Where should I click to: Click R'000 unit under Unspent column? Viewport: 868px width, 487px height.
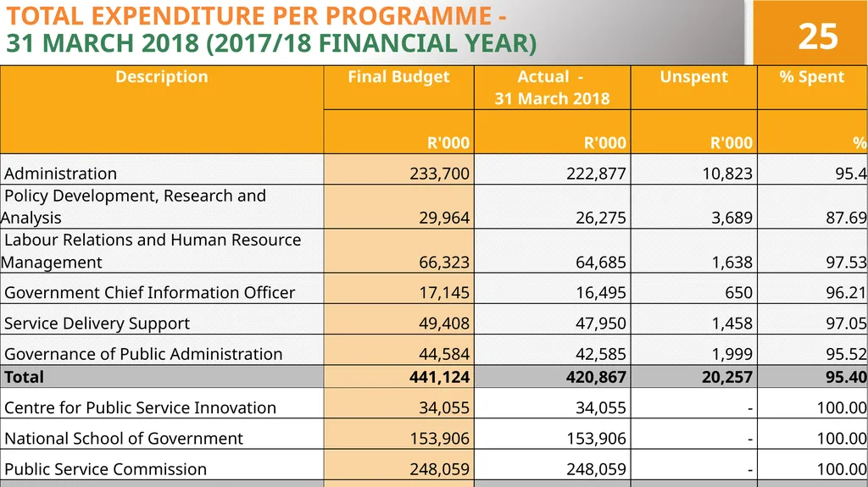point(732,143)
